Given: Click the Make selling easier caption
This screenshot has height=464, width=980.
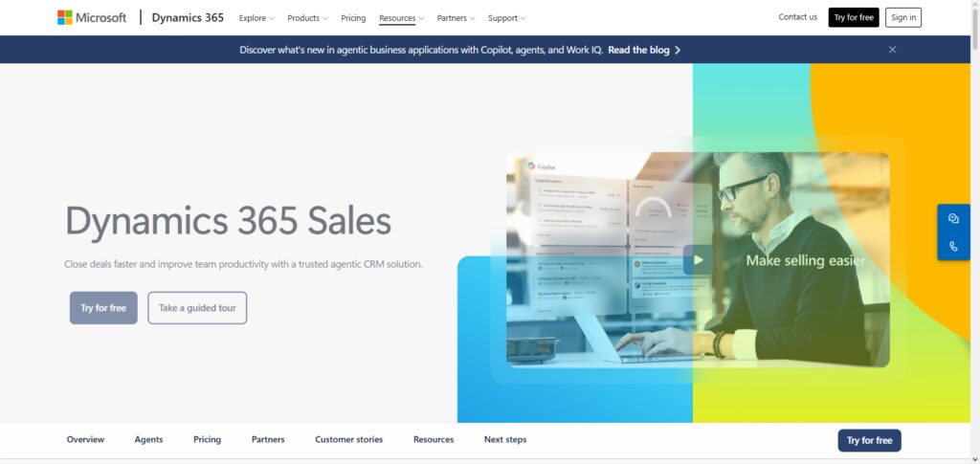Looking at the screenshot, I should coord(805,260).
